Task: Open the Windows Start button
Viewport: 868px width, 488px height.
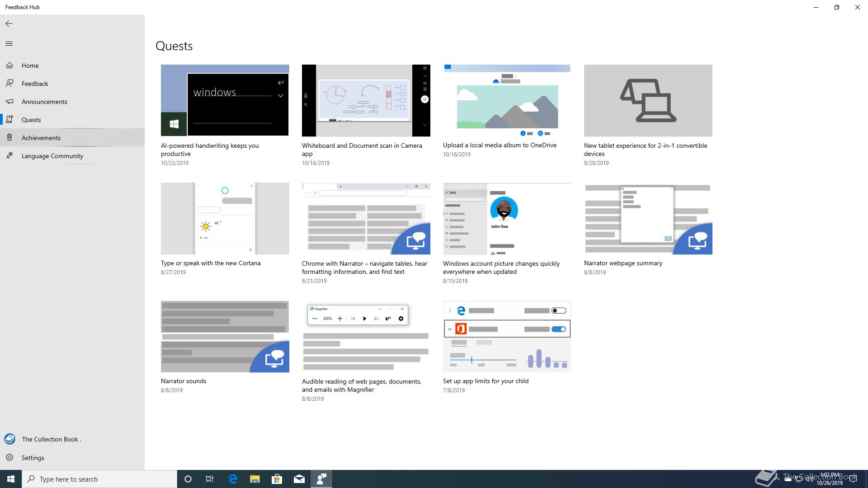Action: [x=11, y=479]
